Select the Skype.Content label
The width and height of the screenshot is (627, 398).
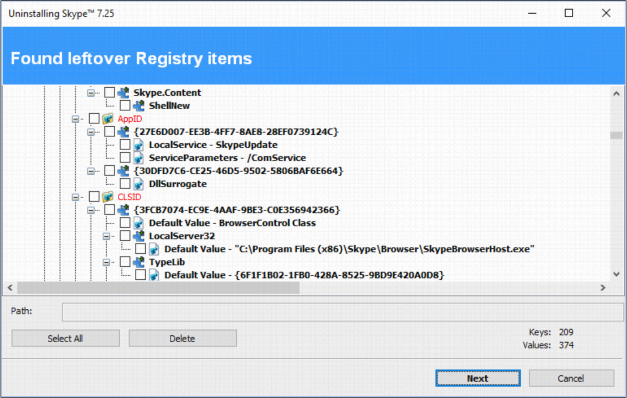(x=167, y=93)
